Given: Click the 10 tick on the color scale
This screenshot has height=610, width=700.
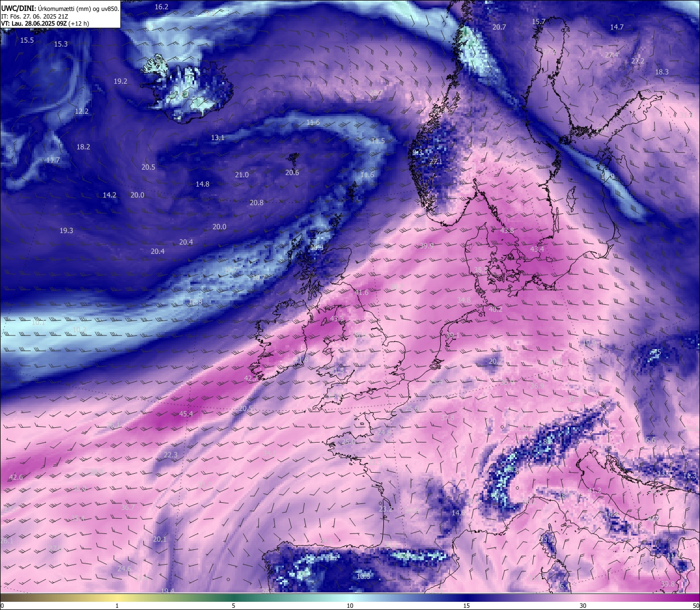Looking at the screenshot, I should point(350,606).
